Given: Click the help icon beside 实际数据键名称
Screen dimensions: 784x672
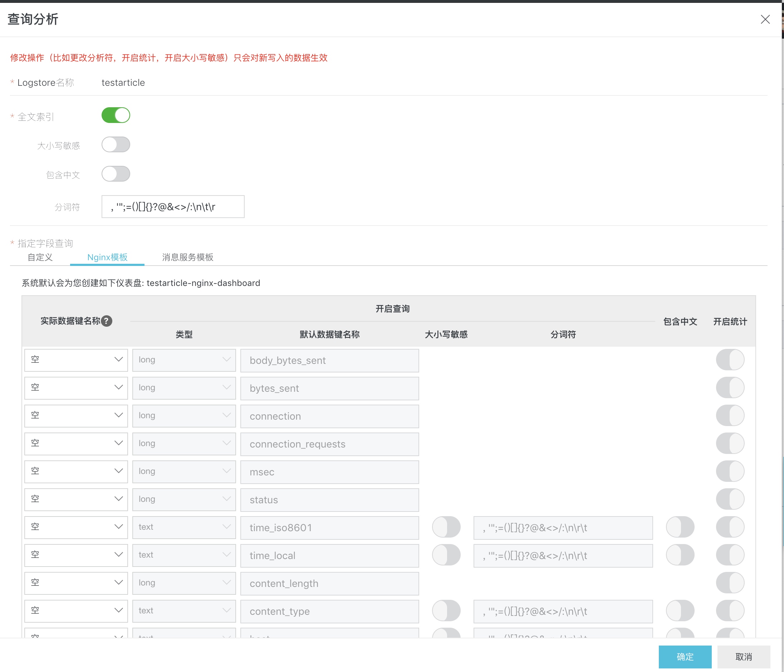Looking at the screenshot, I should click(107, 321).
